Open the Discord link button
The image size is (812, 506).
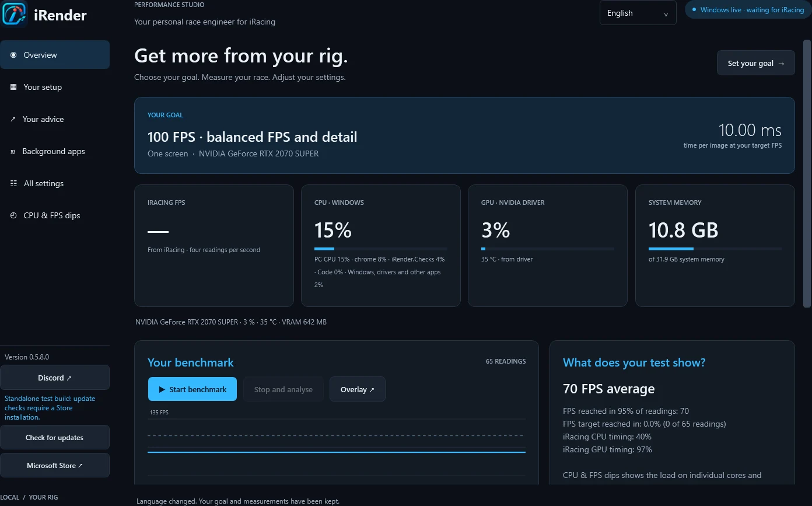pos(55,378)
